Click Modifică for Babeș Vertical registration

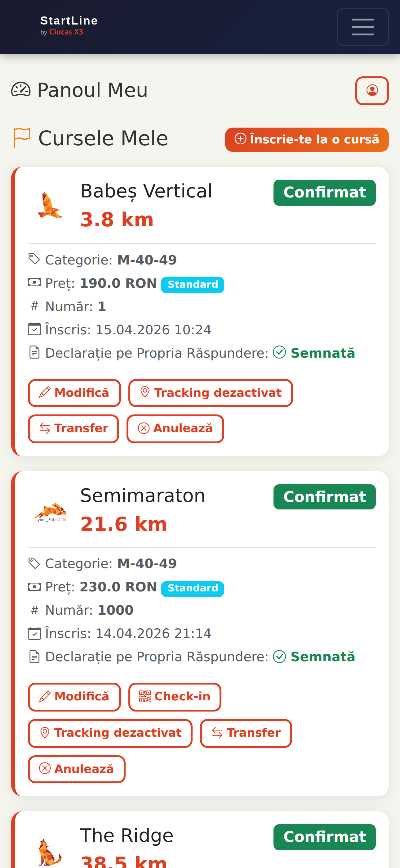coord(74,393)
